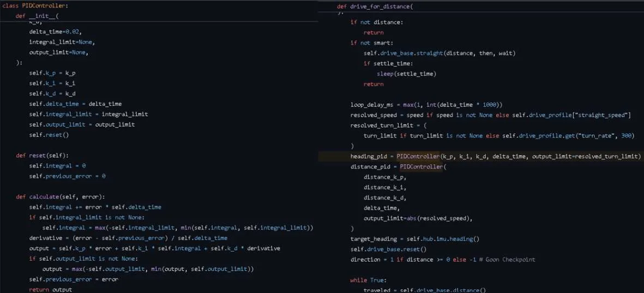
Task: Click the 'turn_limit if turn_limit is not None' line
Action: (x=499, y=136)
